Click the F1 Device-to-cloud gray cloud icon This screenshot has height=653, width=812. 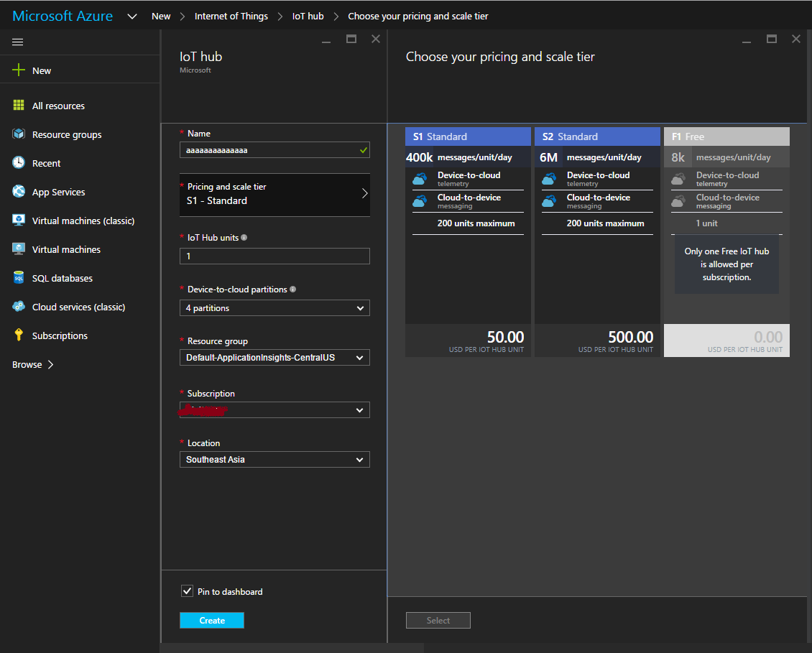click(x=678, y=179)
